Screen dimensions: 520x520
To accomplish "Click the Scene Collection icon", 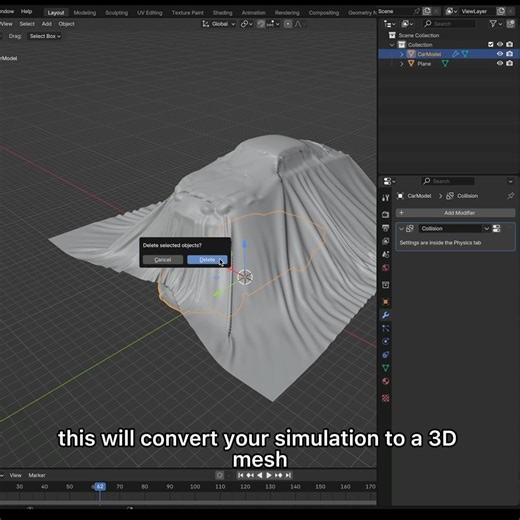I will coord(392,35).
